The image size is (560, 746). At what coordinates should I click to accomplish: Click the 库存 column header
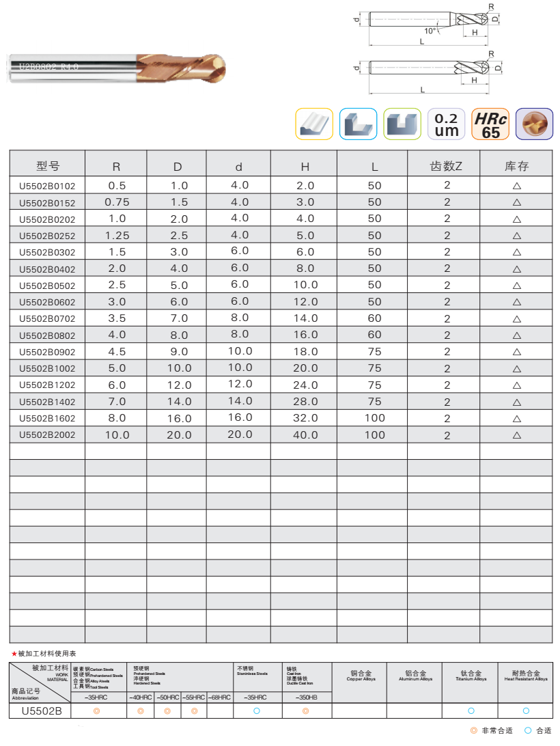[516, 166]
